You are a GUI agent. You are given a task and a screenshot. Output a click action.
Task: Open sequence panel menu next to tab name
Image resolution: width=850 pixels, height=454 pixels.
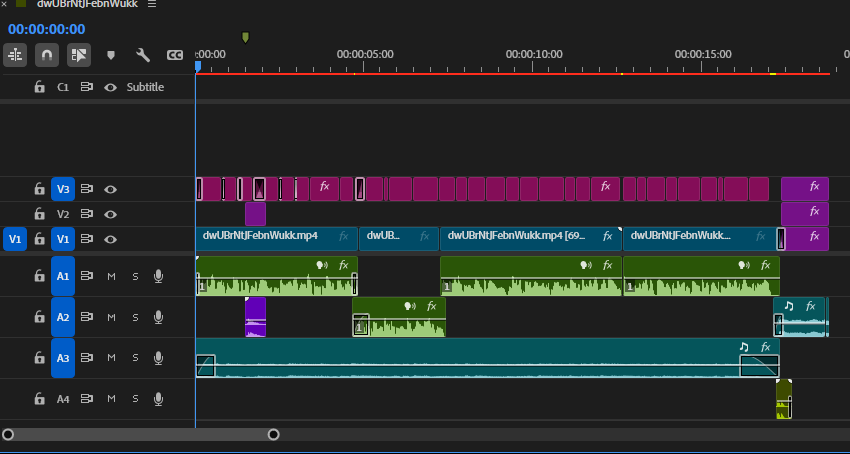152,4
